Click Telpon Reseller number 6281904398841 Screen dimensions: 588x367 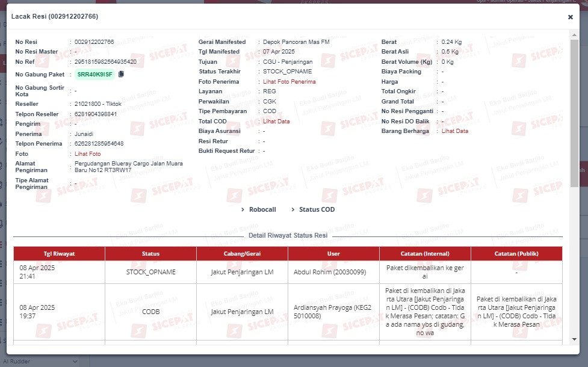click(x=96, y=114)
